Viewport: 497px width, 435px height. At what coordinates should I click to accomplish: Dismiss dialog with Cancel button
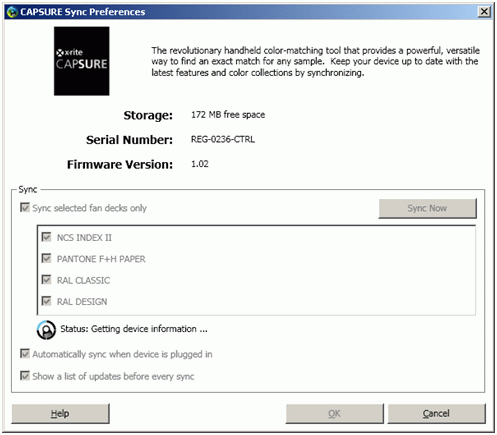click(436, 414)
